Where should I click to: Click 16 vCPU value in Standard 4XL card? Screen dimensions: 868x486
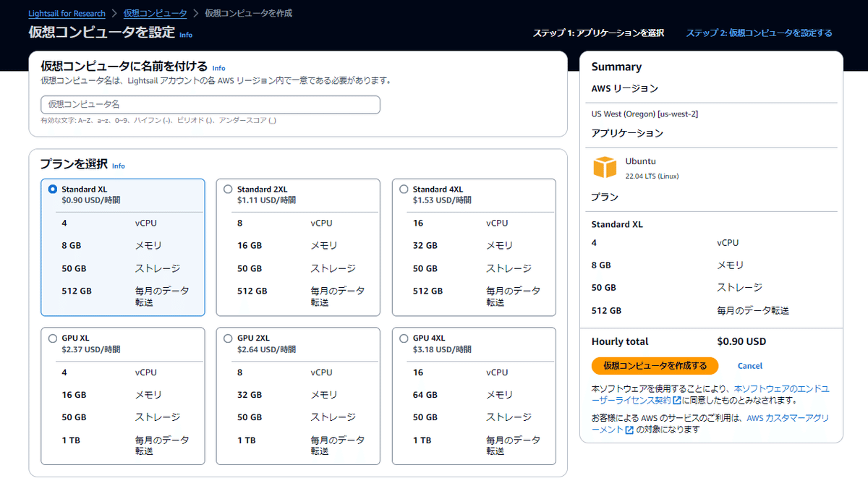tap(418, 223)
